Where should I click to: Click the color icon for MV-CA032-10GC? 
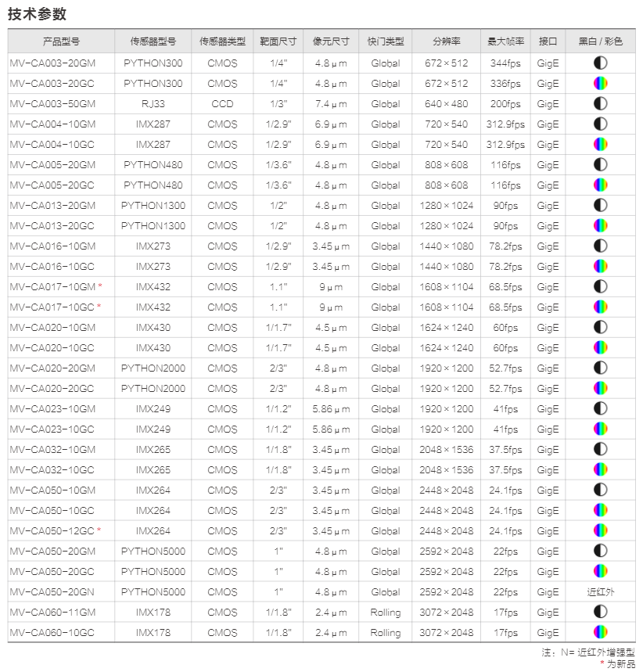tap(600, 470)
